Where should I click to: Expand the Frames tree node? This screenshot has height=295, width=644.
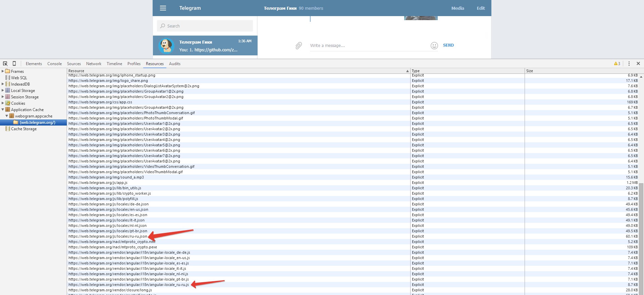click(x=3, y=71)
